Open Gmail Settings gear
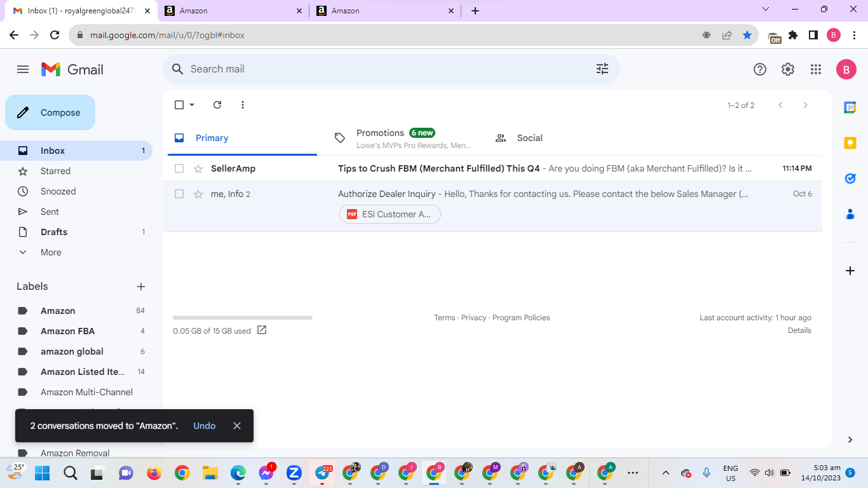Screen dimensions: 868x488 click(x=788, y=70)
